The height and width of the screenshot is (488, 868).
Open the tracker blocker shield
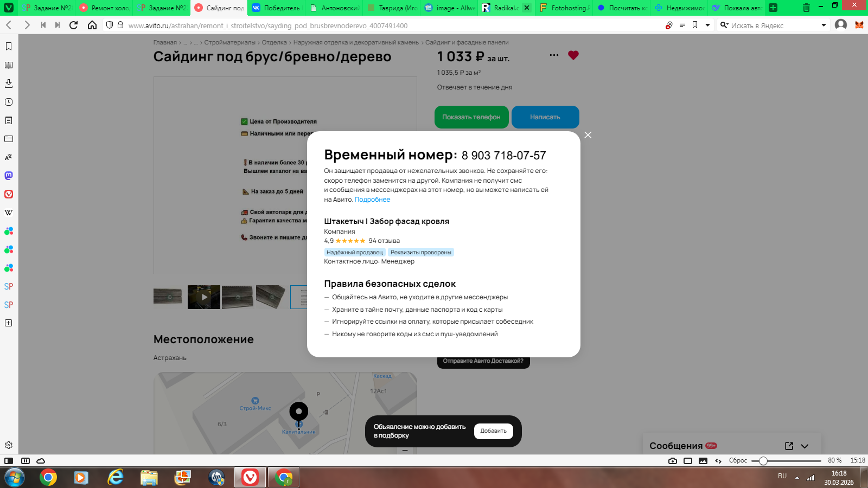[110, 25]
